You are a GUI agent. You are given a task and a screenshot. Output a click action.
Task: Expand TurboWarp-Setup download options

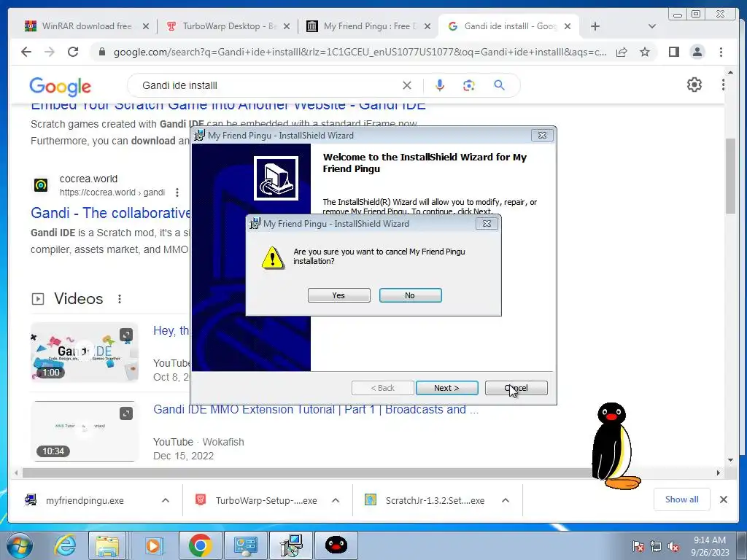(x=336, y=500)
